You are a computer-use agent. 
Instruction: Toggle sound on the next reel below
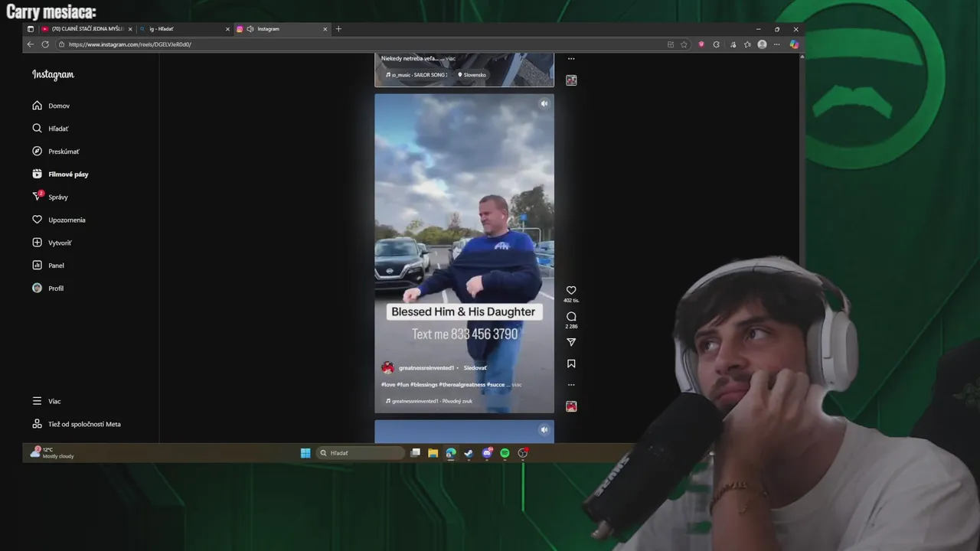pyautogui.click(x=544, y=429)
